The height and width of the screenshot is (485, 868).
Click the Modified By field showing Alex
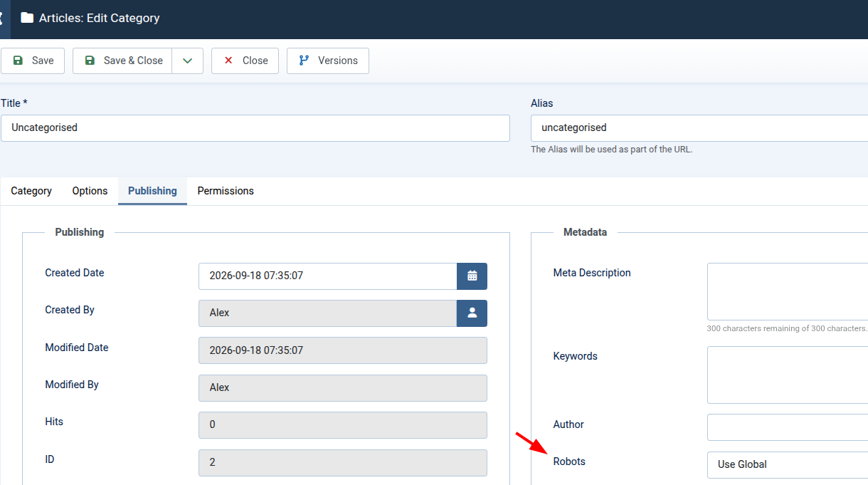(x=343, y=387)
